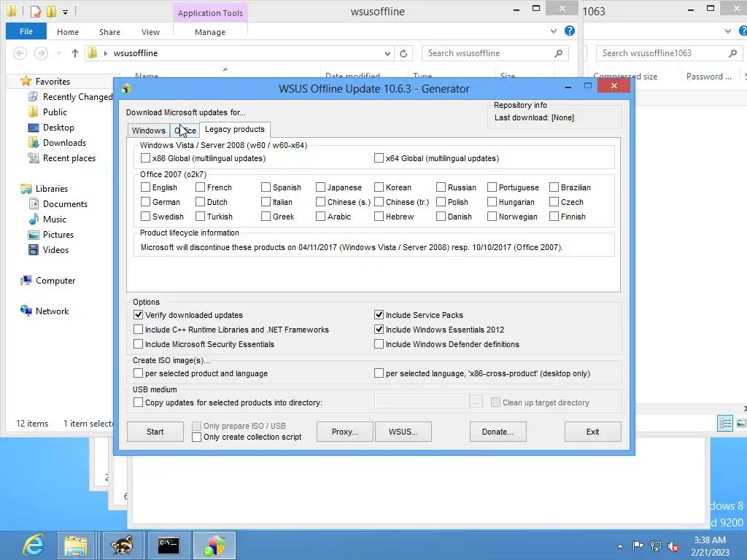This screenshot has height=560, width=747.
Task: Open the Home ribbon tab
Action: click(68, 32)
